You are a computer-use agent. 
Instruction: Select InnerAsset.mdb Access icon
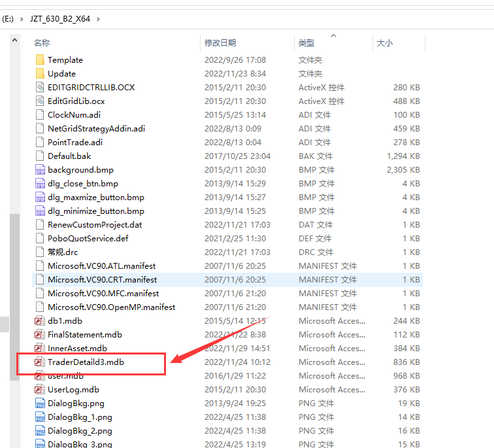coord(40,349)
